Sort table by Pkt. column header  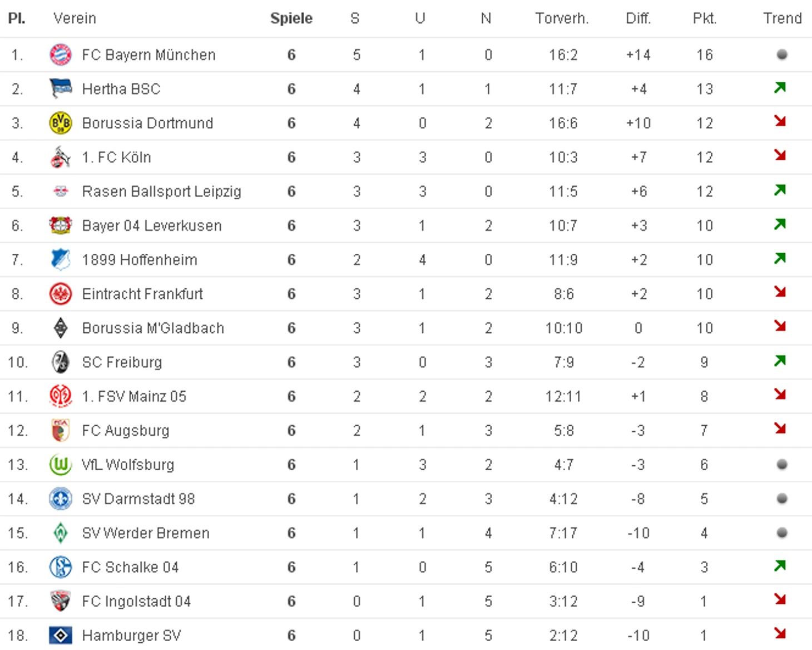[704, 18]
